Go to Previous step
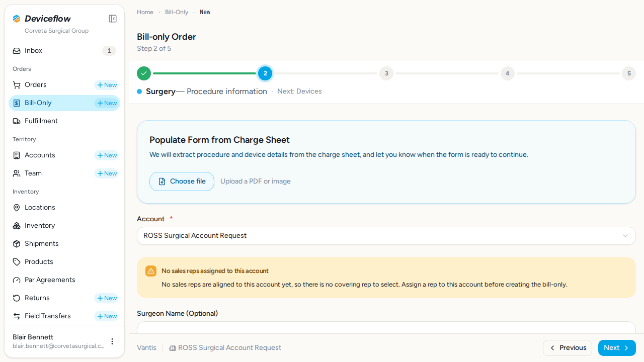 click(x=568, y=348)
